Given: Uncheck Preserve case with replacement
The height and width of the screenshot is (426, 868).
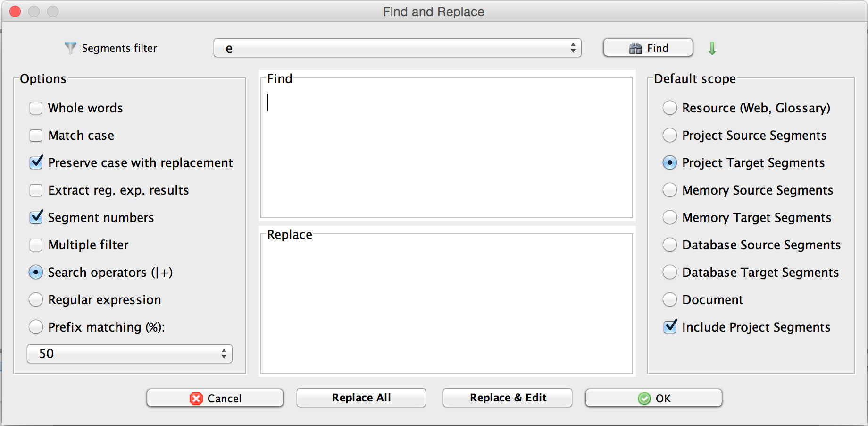Looking at the screenshot, I should 36,163.
